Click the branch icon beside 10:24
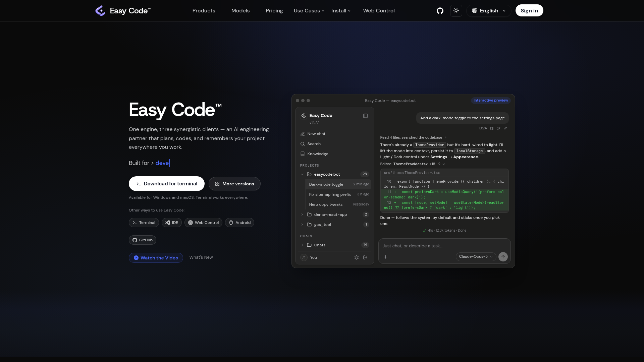 [499, 128]
